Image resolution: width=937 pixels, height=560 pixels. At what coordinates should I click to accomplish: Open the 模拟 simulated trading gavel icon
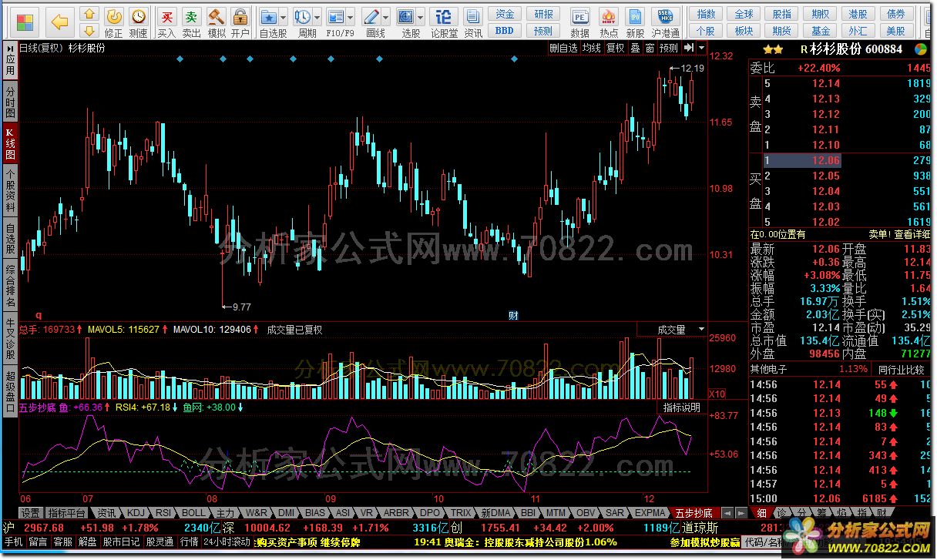coord(217,22)
